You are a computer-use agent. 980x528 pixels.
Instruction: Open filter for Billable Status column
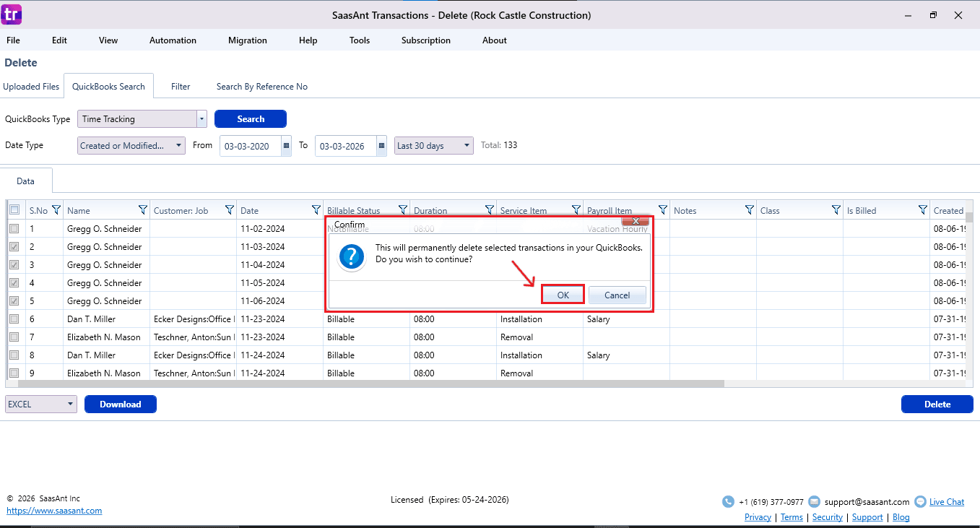[x=403, y=210]
